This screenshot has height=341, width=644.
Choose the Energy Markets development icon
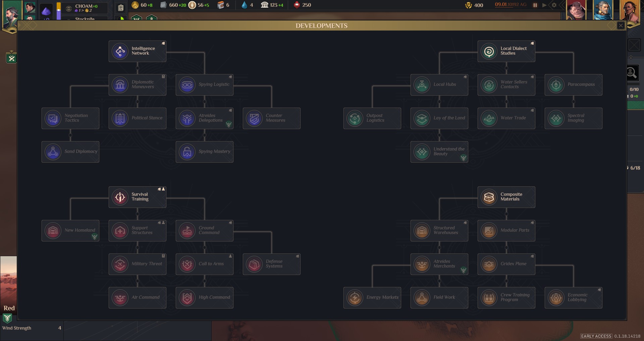point(355,298)
